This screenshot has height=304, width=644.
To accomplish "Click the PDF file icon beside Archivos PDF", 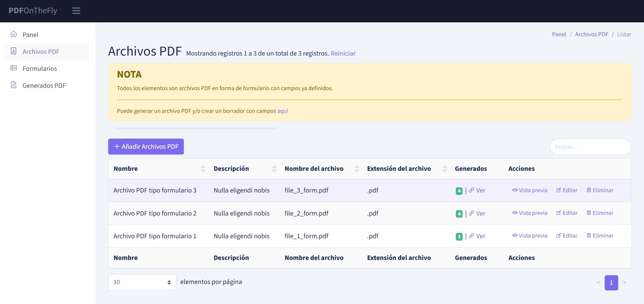I will click(x=14, y=51).
